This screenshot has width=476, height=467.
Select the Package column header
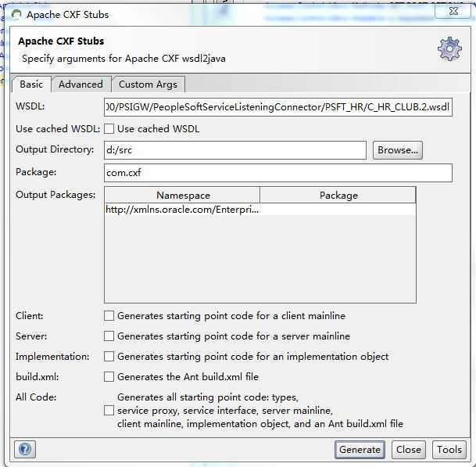coord(338,196)
